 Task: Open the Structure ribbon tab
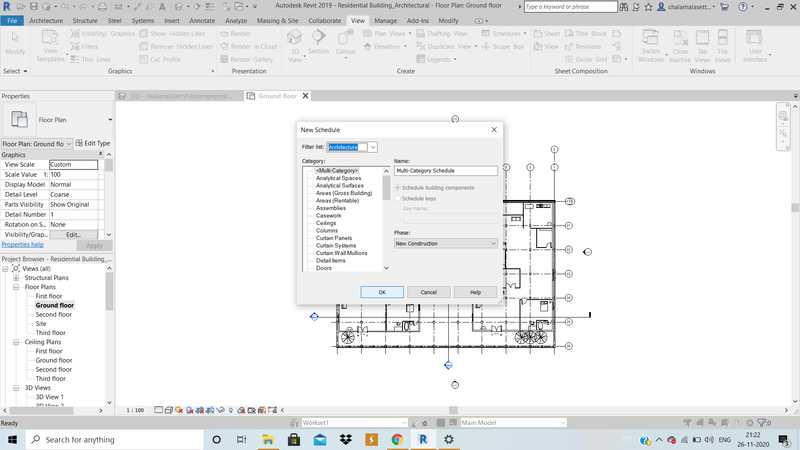pyautogui.click(x=85, y=21)
